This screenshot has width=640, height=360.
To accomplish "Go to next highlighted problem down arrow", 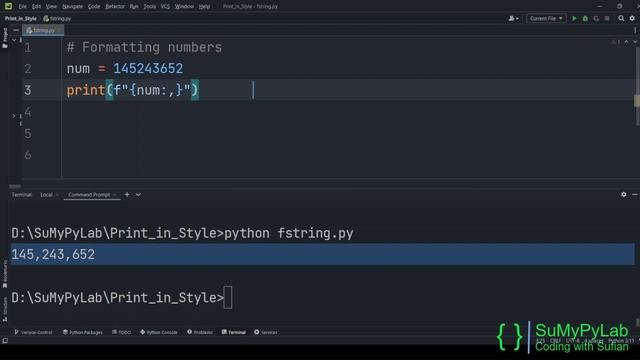I will pos(635,42).
